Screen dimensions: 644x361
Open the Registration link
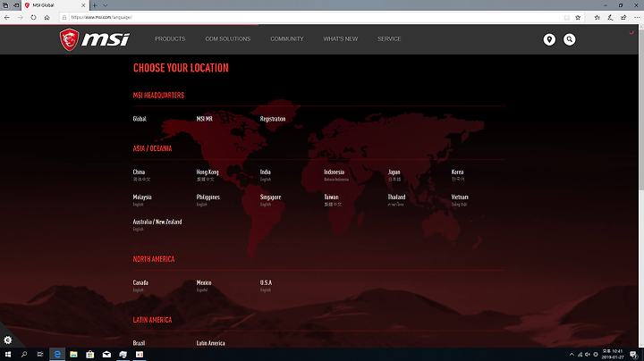pyautogui.click(x=273, y=119)
